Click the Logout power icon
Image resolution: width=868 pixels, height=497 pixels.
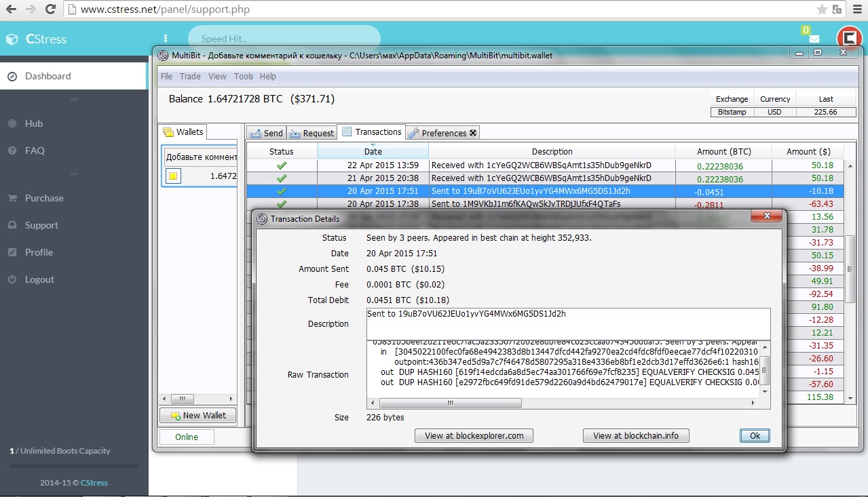click(x=12, y=279)
